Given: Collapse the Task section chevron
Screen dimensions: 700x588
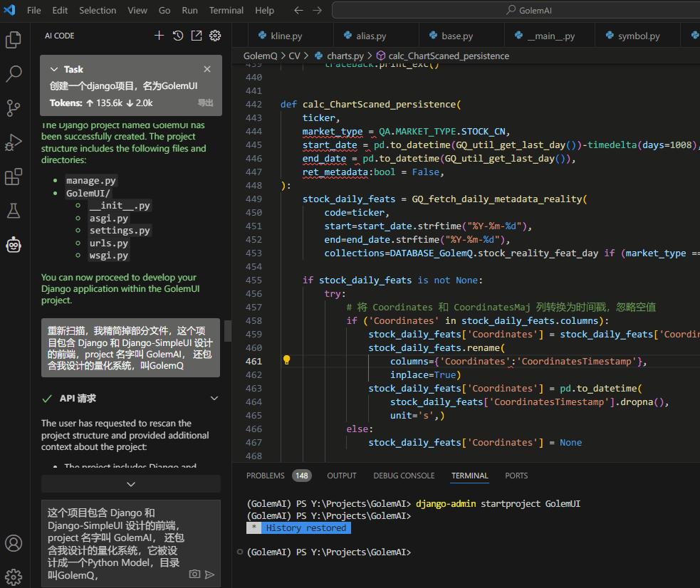Looking at the screenshot, I should [x=54, y=69].
